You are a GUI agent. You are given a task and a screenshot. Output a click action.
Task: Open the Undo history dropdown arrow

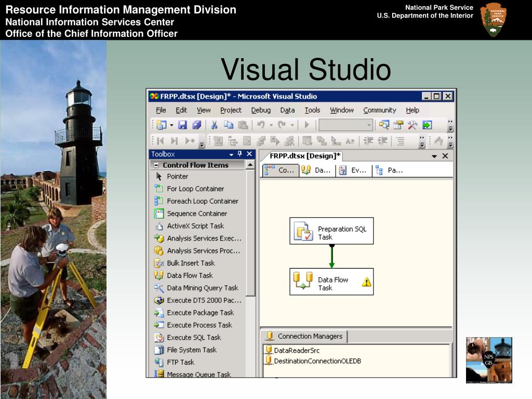[271, 125]
